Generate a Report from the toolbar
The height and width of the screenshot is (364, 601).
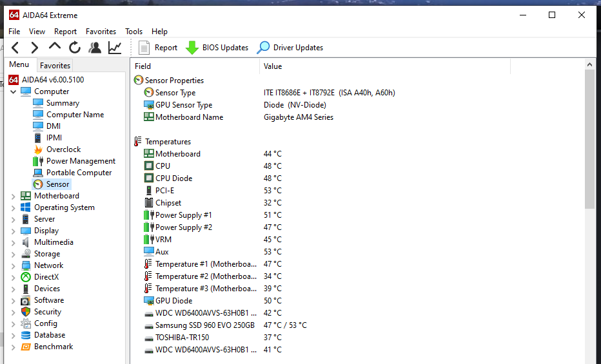158,48
